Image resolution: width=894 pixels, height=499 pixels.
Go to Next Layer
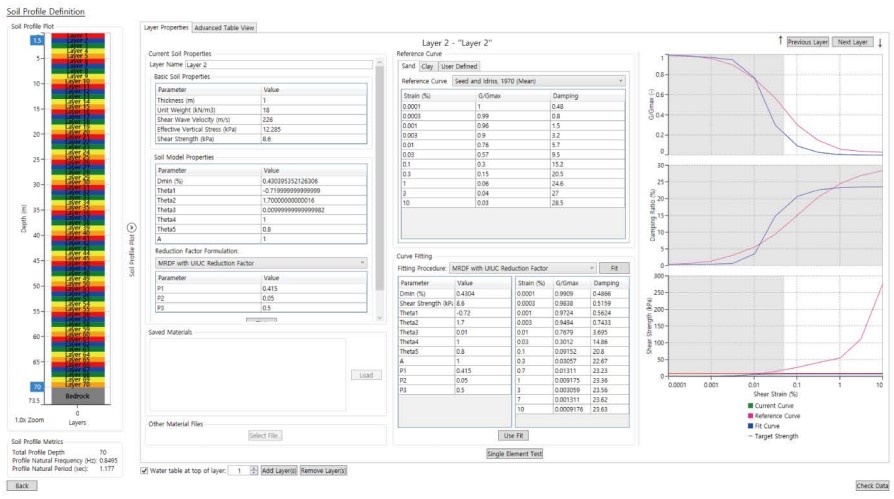852,42
